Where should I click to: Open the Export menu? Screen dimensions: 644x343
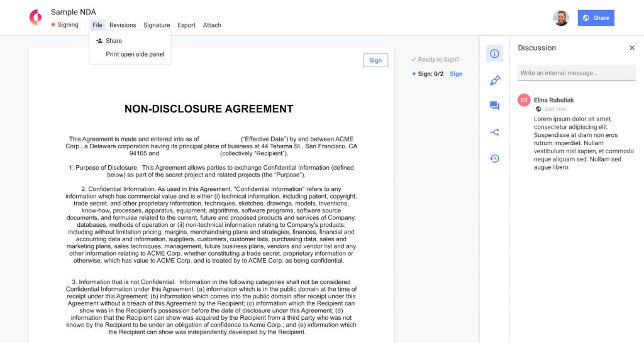coord(186,25)
